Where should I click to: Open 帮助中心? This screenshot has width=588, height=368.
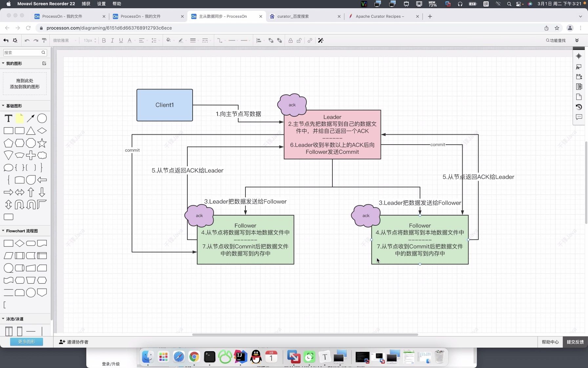tap(550, 342)
